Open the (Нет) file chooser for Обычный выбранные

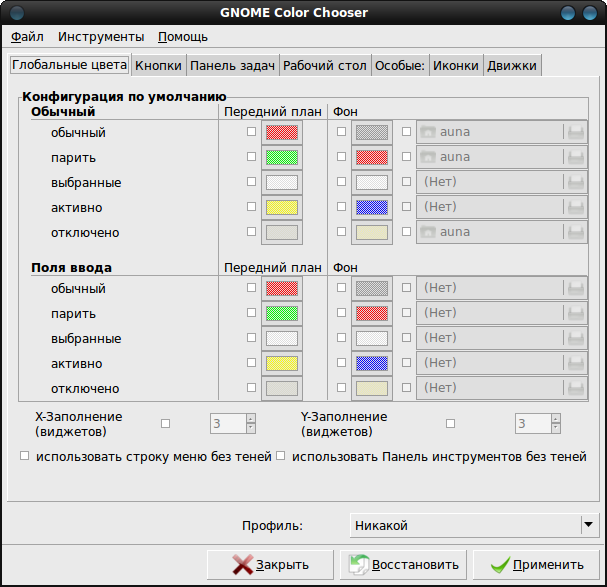502,182
